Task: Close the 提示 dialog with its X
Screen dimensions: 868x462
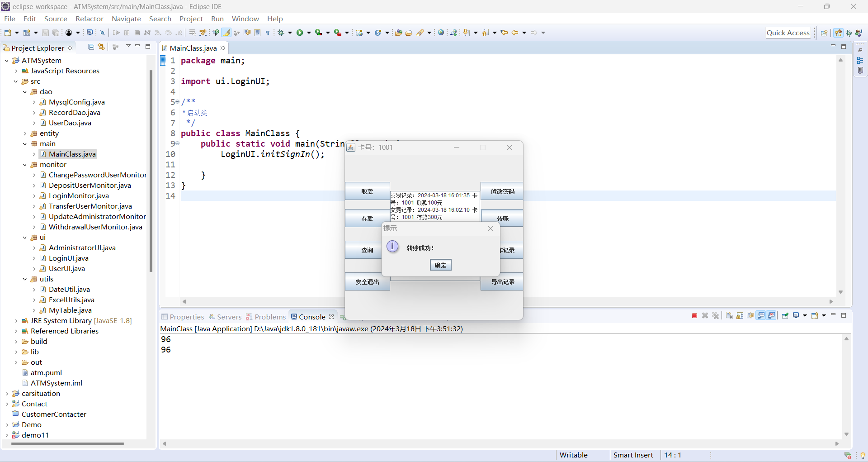Action: pyautogui.click(x=491, y=229)
